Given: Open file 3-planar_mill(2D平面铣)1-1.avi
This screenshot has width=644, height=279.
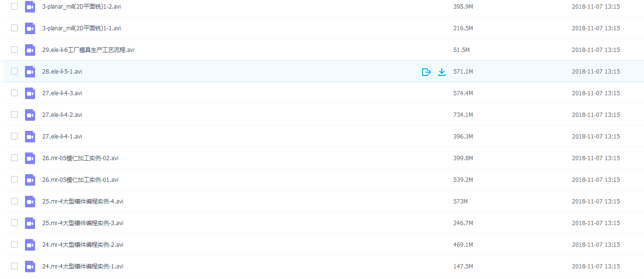Looking at the screenshot, I should (82, 28).
